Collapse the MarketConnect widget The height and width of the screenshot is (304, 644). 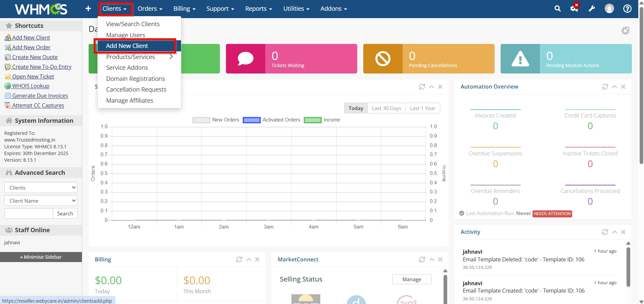pos(432,259)
